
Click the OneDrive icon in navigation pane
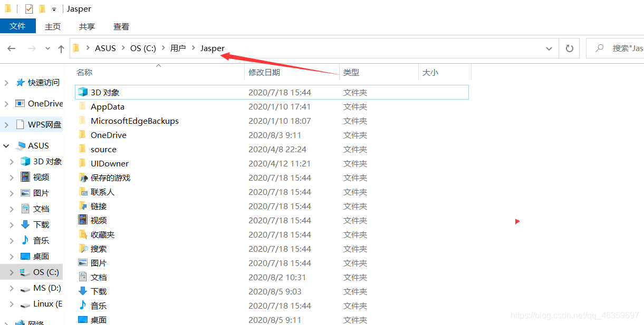coord(20,104)
